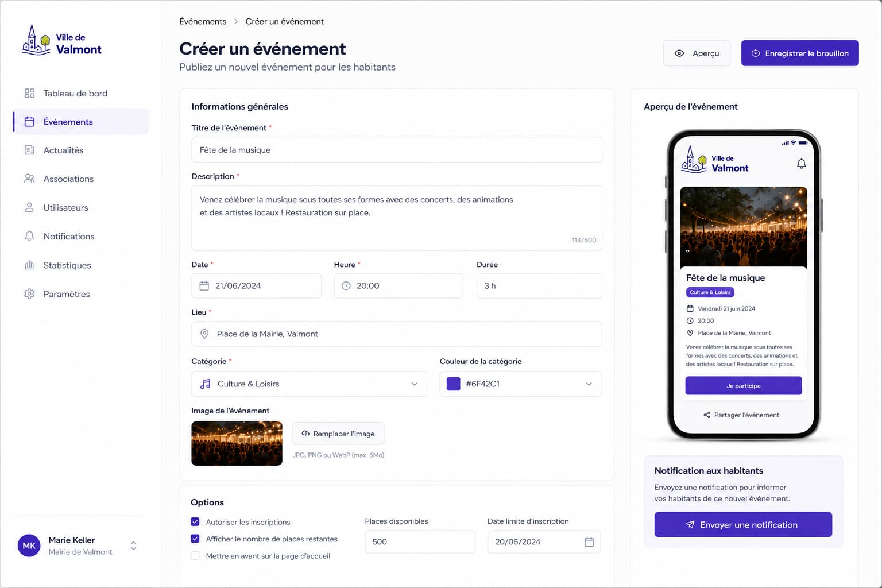Click the date limite value 20/06/2024
Viewport: 882px width, 588px height.
pos(517,541)
